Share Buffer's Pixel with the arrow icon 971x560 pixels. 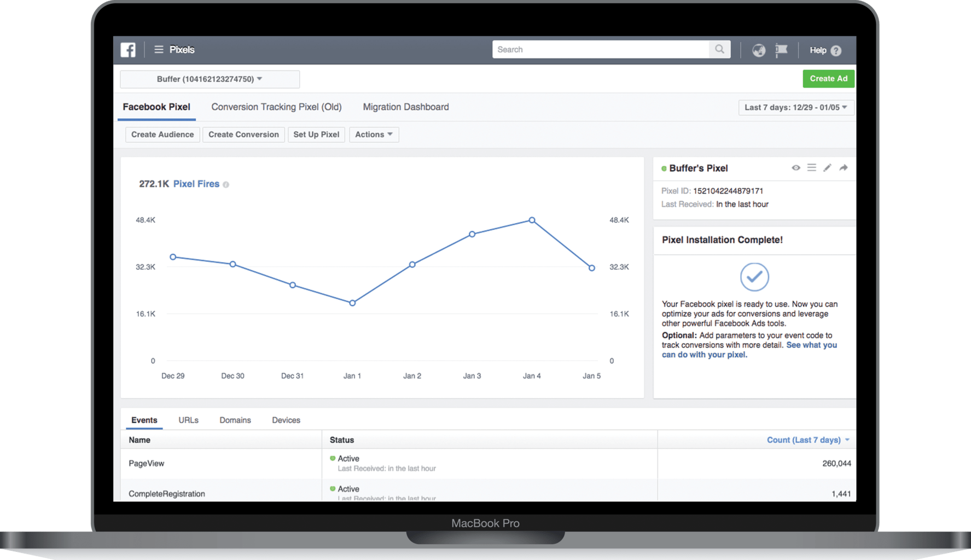844,168
